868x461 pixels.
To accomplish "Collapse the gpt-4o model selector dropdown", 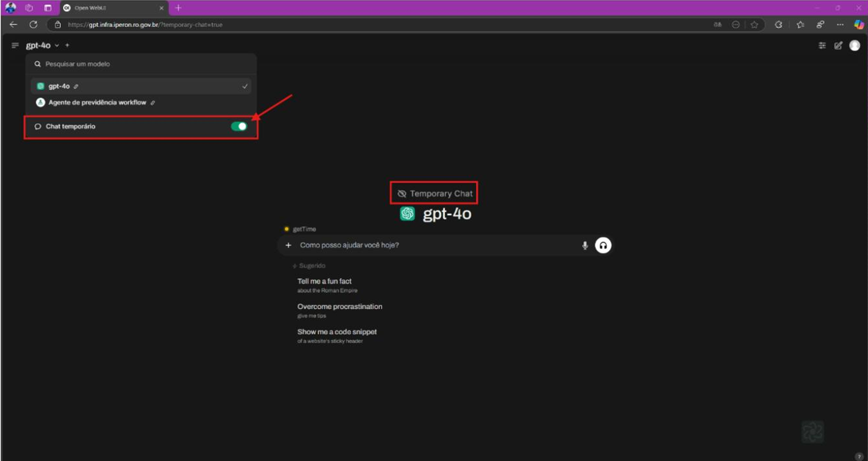I will pyautogui.click(x=43, y=46).
